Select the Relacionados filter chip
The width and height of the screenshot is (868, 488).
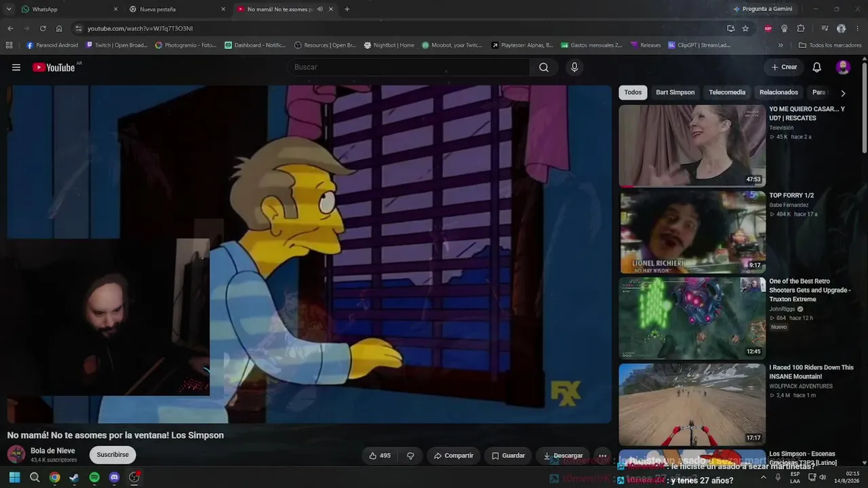(x=778, y=92)
